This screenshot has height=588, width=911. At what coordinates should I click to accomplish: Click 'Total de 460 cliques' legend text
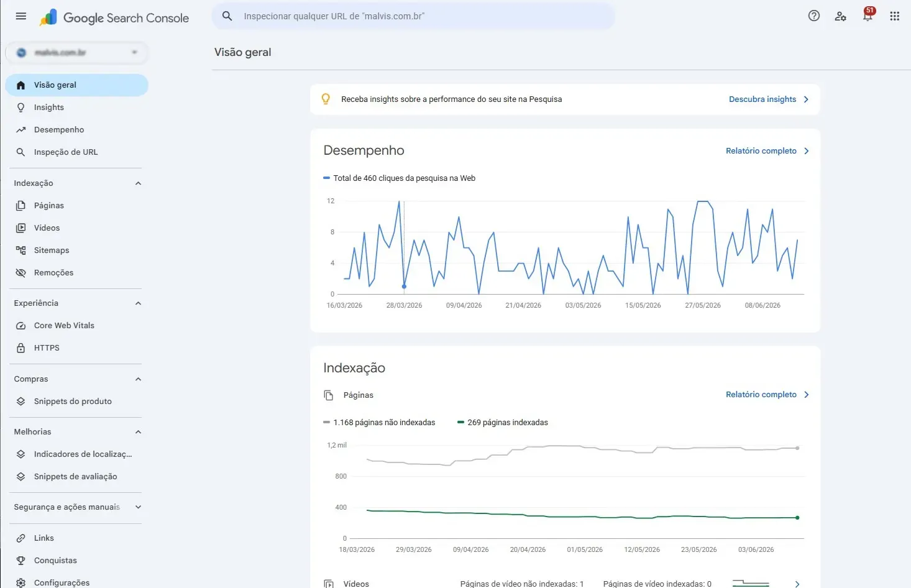[404, 178]
